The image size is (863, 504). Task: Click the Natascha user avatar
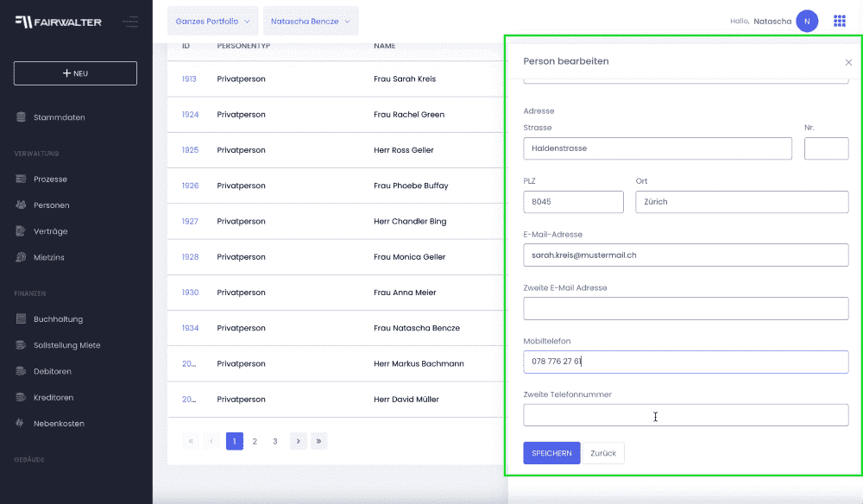(807, 21)
